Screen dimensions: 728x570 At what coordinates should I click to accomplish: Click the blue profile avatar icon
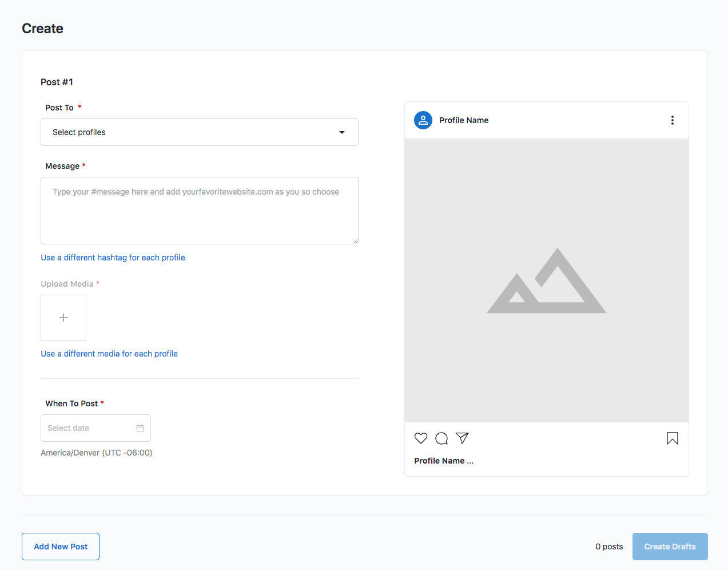pos(423,120)
